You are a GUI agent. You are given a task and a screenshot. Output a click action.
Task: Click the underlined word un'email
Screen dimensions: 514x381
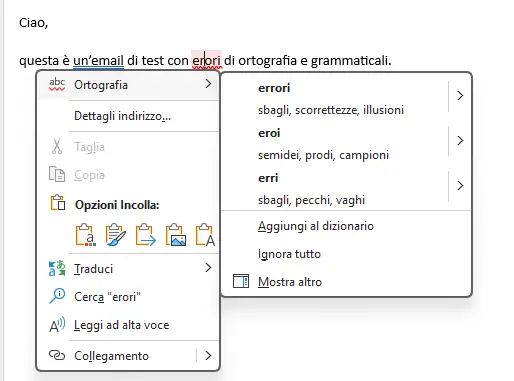pyautogui.click(x=98, y=60)
